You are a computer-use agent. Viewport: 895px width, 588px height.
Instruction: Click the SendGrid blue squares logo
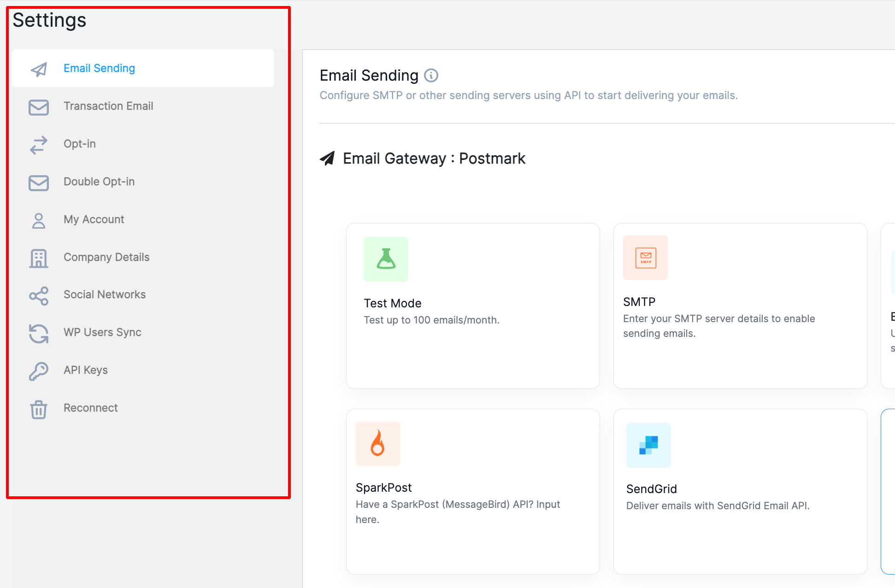(x=648, y=445)
